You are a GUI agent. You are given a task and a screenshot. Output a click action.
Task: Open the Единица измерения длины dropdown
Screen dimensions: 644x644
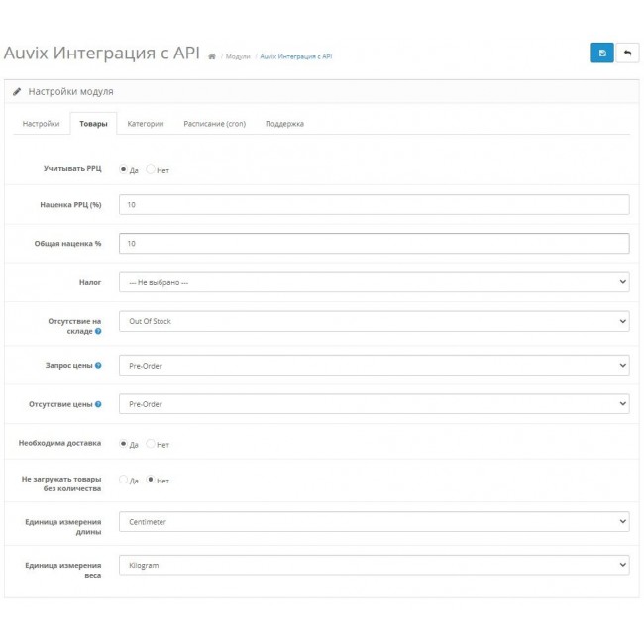pyautogui.click(x=374, y=521)
